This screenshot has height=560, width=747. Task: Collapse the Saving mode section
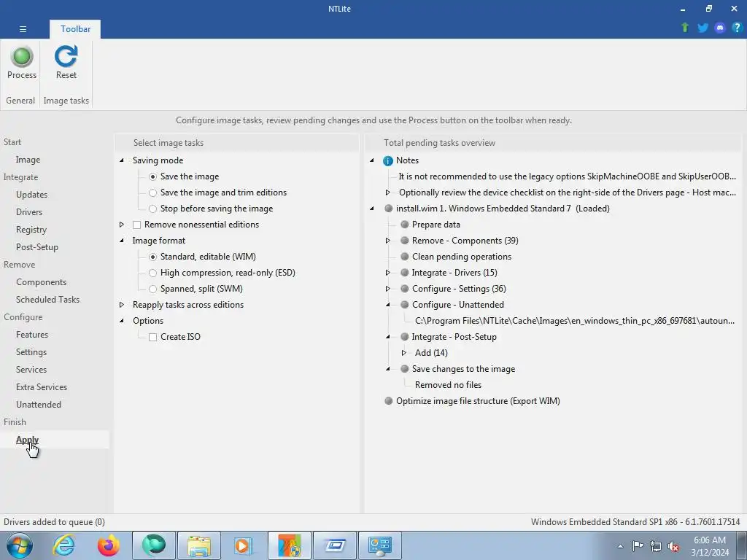click(x=122, y=160)
